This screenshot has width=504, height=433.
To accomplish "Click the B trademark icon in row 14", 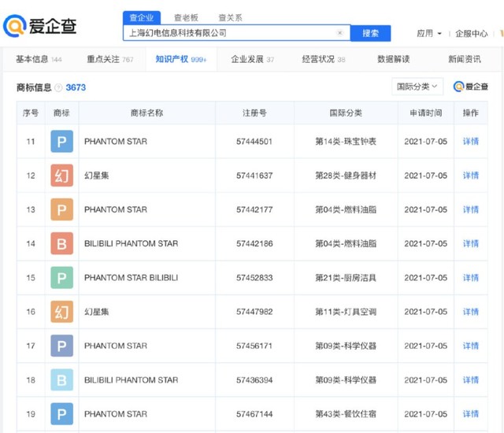I will (x=61, y=243).
